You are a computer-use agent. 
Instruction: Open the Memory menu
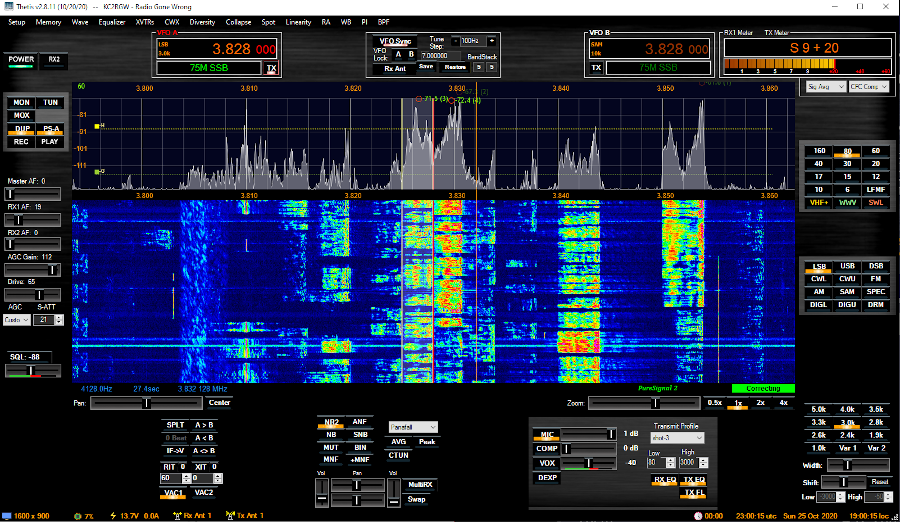pos(48,22)
